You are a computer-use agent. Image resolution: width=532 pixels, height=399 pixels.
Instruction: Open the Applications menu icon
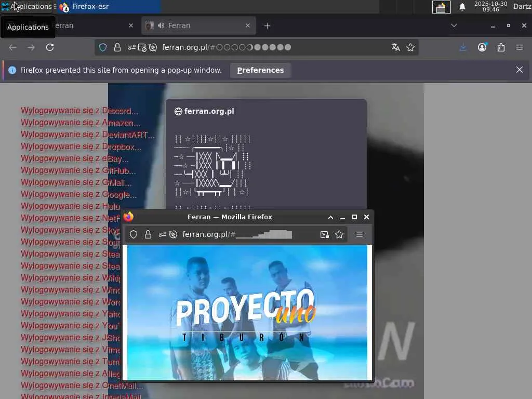[x=5, y=6]
